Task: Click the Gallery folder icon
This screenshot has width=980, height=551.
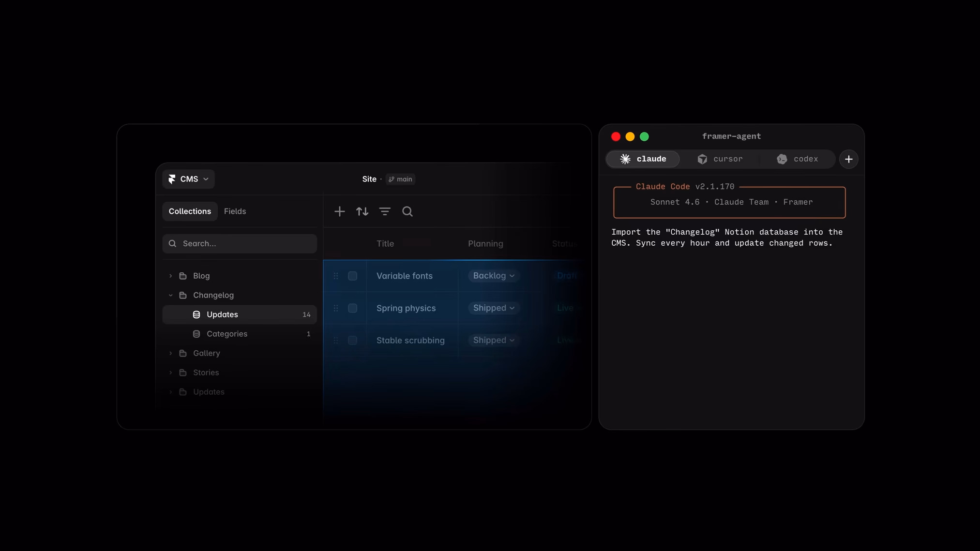Action: [183, 353]
